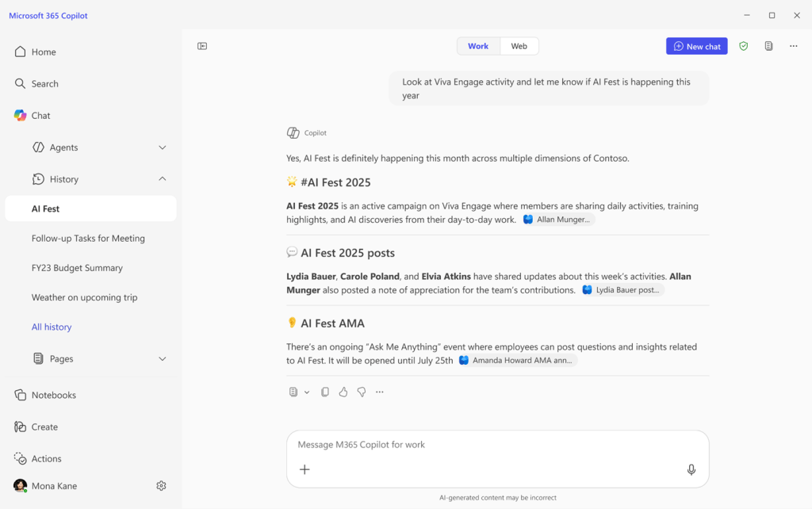Collapse the History section chevron
Viewport: 812px width, 509px height.
tap(163, 179)
